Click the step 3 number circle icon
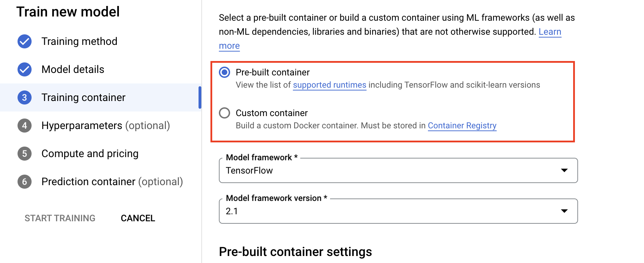The height and width of the screenshot is (263, 644). [x=24, y=97]
